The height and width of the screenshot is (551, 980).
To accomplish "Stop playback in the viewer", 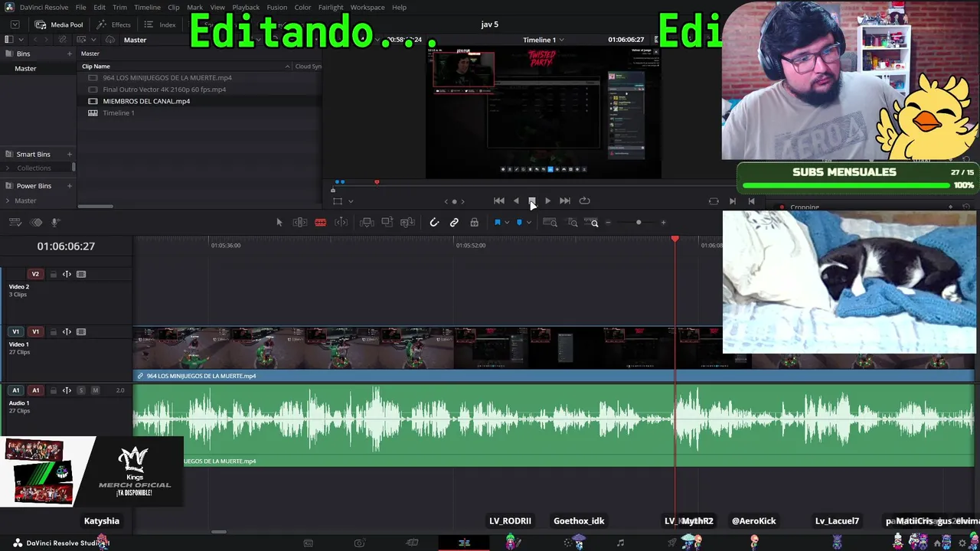I will 532,201.
